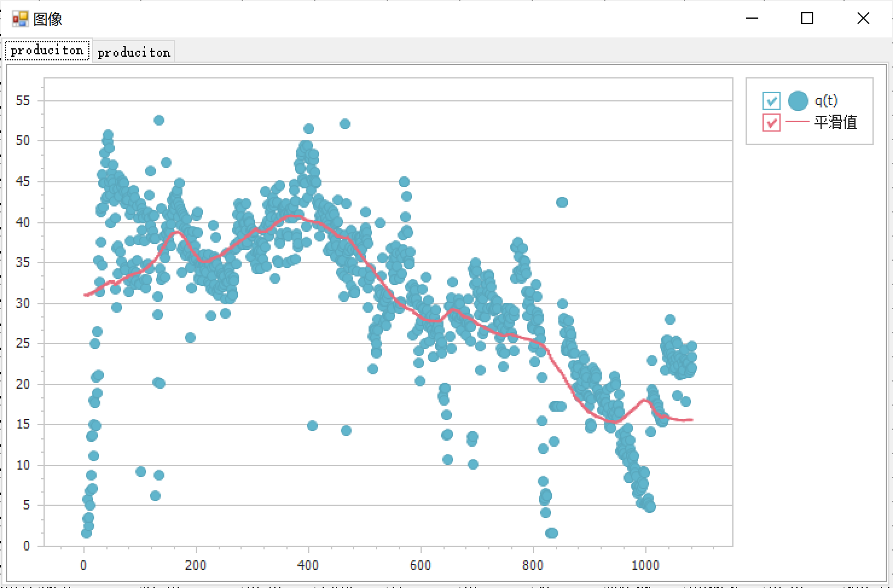Uncheck the 平滑值 series checkbox
The height and width of the screenshot is (588, 893).
click(x=771, y=123)
